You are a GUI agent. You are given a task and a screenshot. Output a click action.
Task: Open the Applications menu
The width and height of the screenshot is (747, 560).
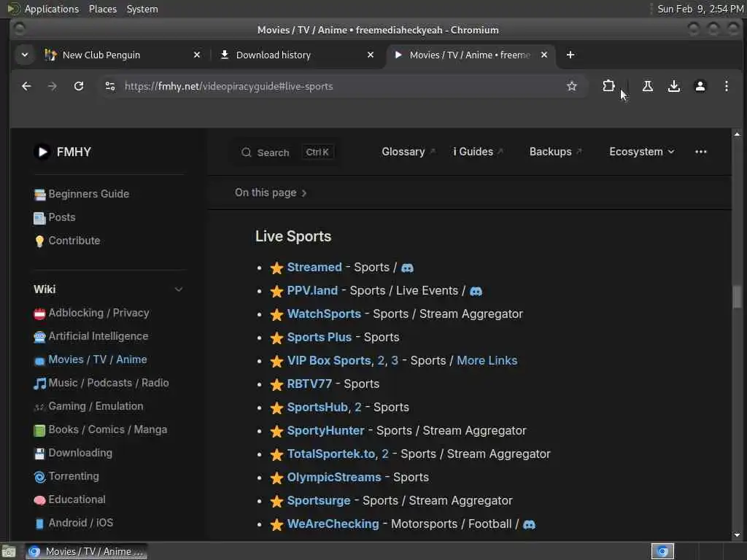tap(52, 9)
